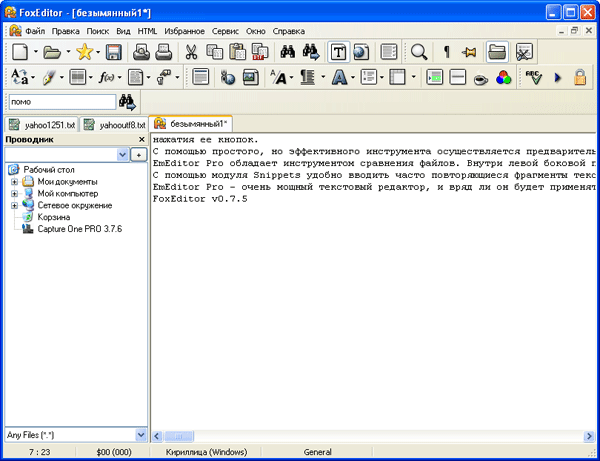The width and height of the screenshot is (600, 461).
Task: Click the blue play arrow icon
Action: (558, 78)
